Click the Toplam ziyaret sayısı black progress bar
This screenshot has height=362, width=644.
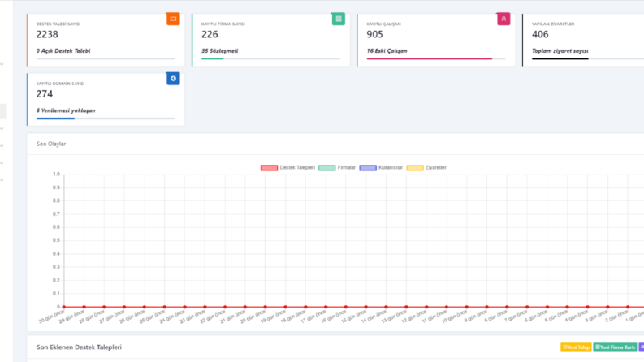(560, 58)
